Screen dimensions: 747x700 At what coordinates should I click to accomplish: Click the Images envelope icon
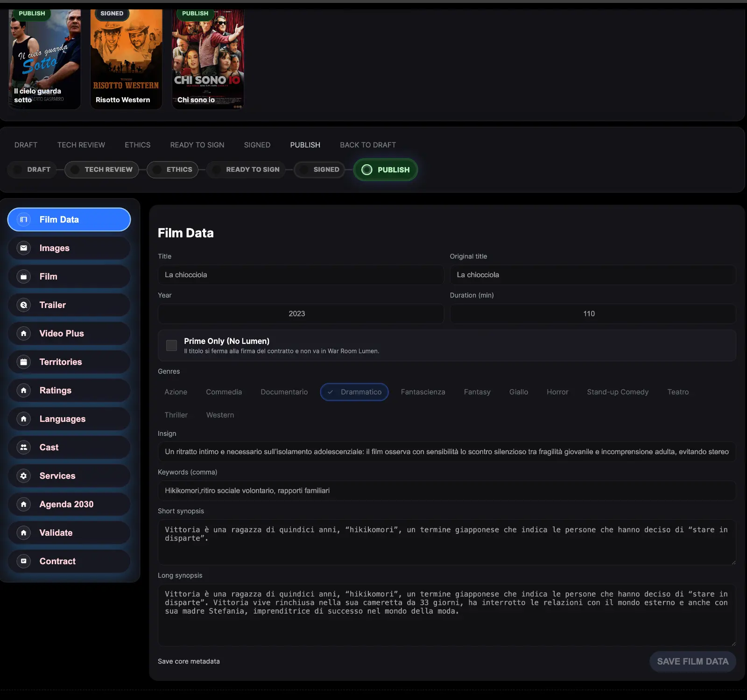click(x=24, y=248)
